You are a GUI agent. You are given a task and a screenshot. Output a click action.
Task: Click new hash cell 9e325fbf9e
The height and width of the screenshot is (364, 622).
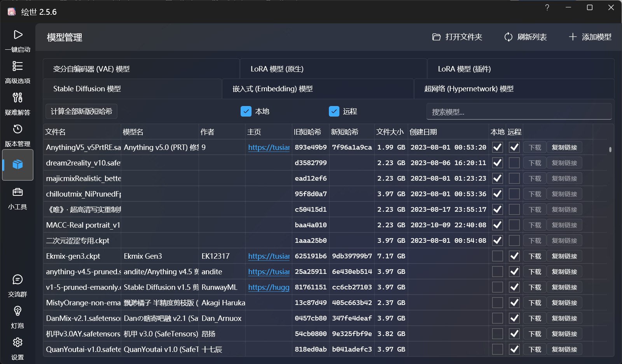click(x=352, y=334)
